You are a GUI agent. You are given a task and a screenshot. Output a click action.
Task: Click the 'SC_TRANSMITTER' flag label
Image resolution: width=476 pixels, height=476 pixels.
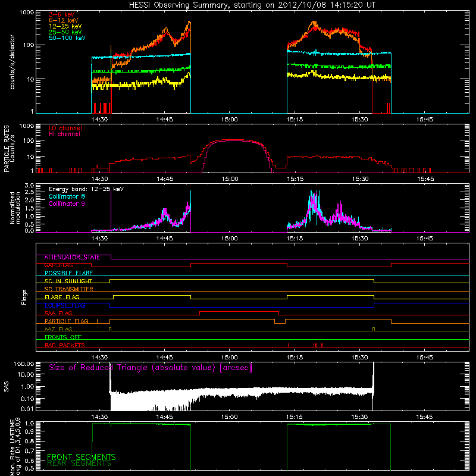point(68,289)
